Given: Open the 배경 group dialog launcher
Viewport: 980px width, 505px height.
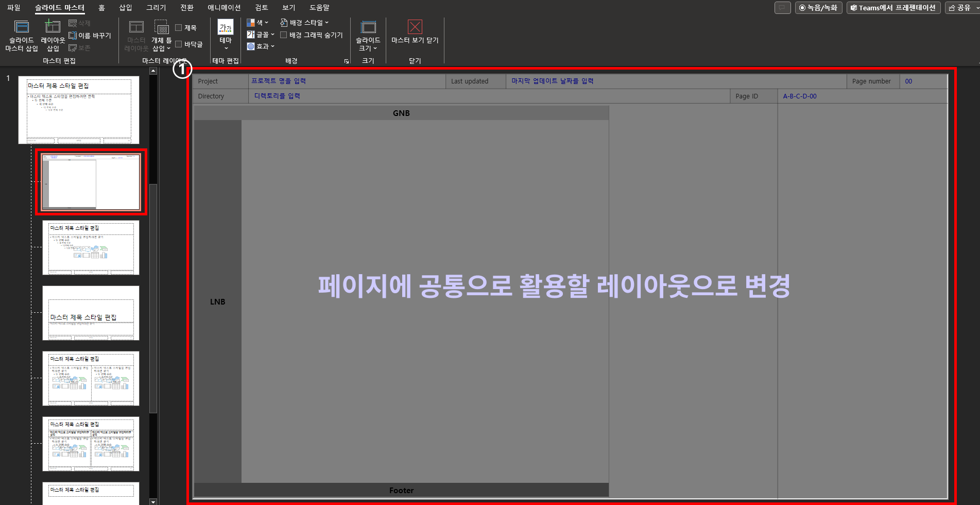Looking at the screenshot, I should [347, 61].
